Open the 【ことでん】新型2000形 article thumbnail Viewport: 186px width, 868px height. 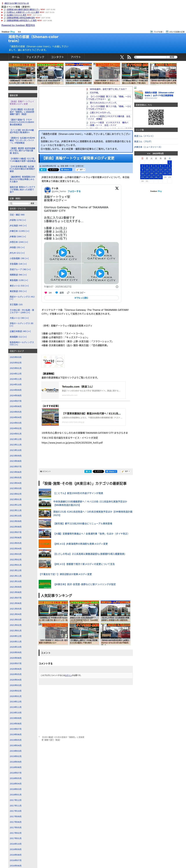(x=45, y=493)
